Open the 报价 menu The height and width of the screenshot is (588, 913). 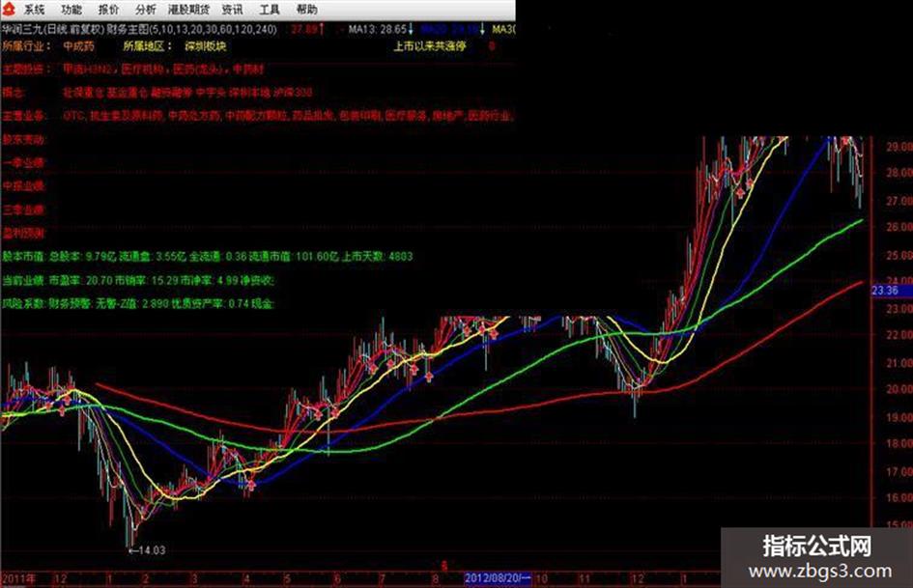[x=108, y=10]
